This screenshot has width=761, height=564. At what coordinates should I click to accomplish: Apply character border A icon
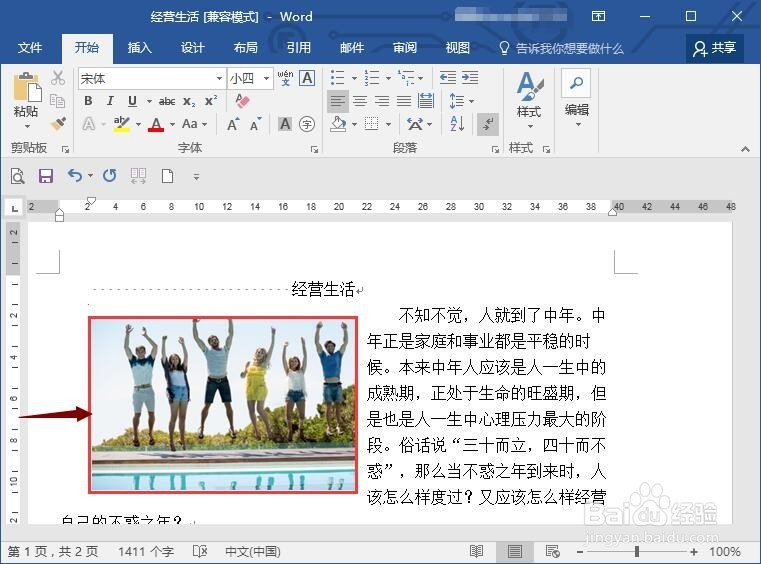pyautogui.click(x=307, y=78)
